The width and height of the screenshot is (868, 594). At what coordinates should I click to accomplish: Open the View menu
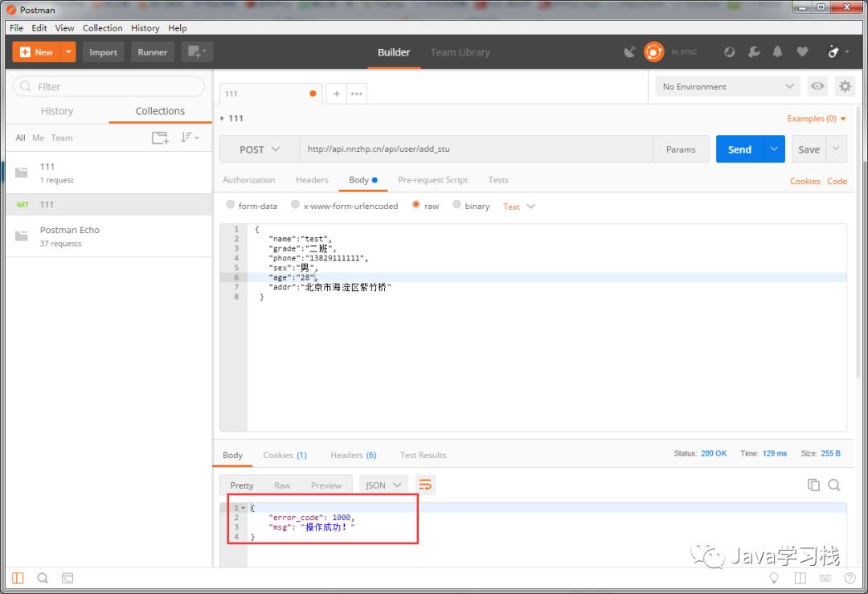[64, 27]
